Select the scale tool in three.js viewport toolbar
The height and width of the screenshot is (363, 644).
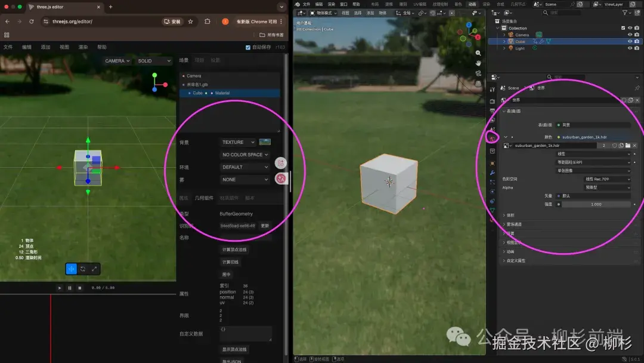[94, 269]
